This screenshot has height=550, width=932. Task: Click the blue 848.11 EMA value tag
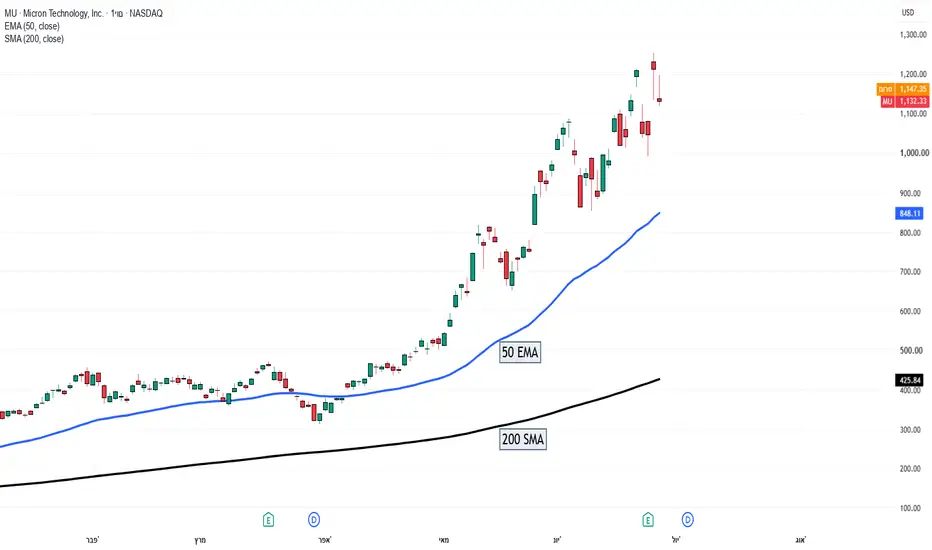[x=909, y=213]
